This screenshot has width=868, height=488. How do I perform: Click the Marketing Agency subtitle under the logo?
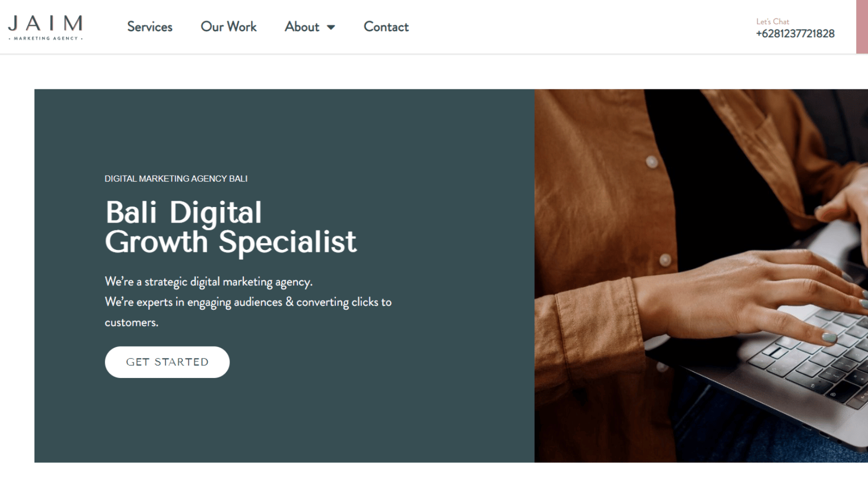pyautogui.click(x=45, y=38)
